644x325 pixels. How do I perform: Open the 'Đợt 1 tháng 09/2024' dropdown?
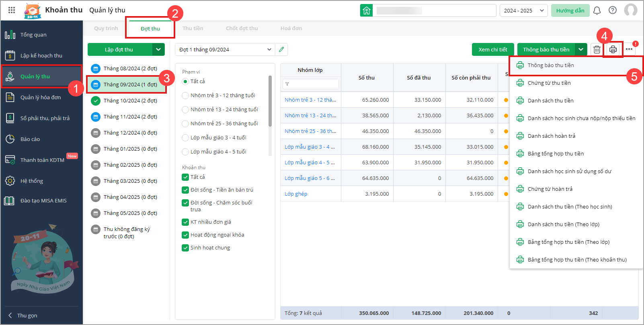[x=225, y=49]
